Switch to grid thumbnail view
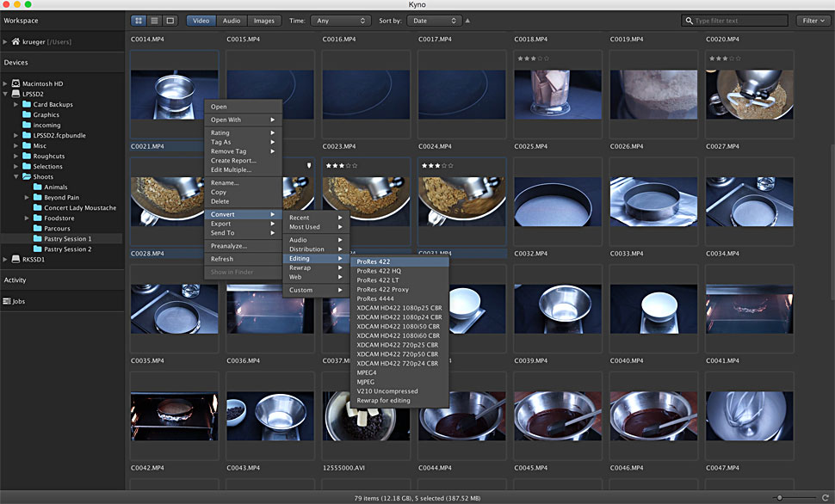 pos(139,21)
